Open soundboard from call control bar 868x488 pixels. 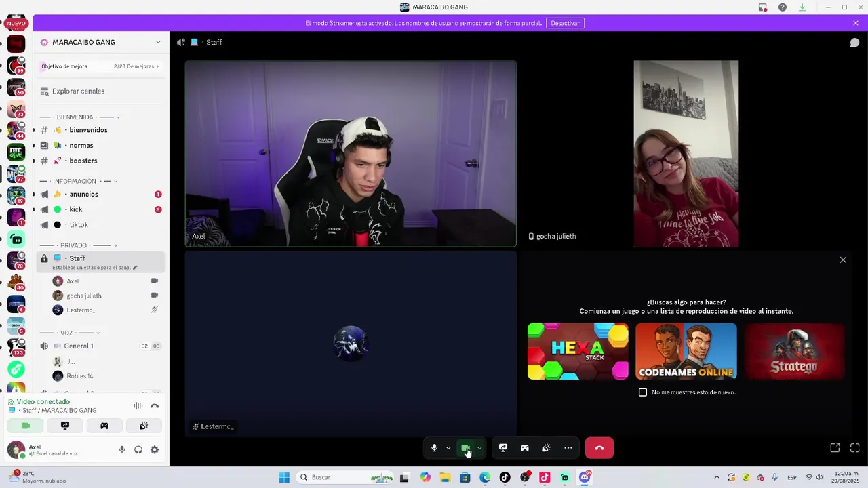pos(547,448)
